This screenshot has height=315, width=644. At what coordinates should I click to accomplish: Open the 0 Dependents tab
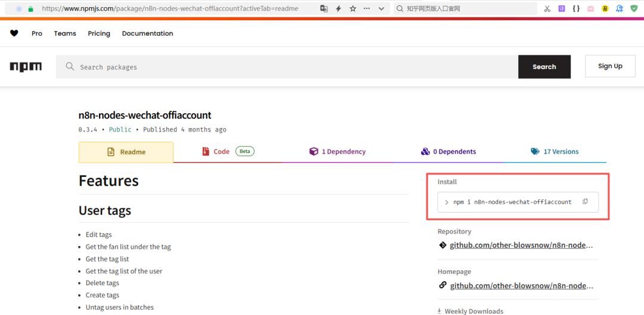tap(448, 152)
